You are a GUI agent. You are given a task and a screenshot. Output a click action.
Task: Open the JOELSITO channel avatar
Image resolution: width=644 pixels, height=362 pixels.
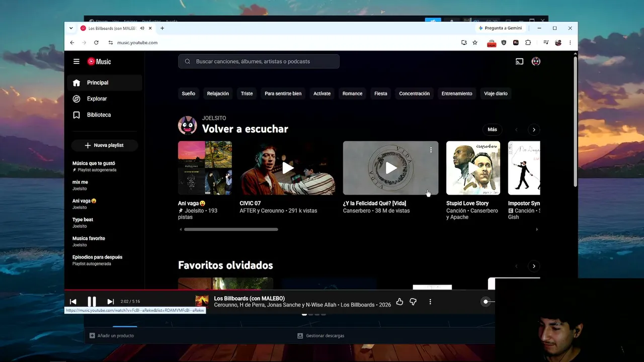tap(188, 125)
